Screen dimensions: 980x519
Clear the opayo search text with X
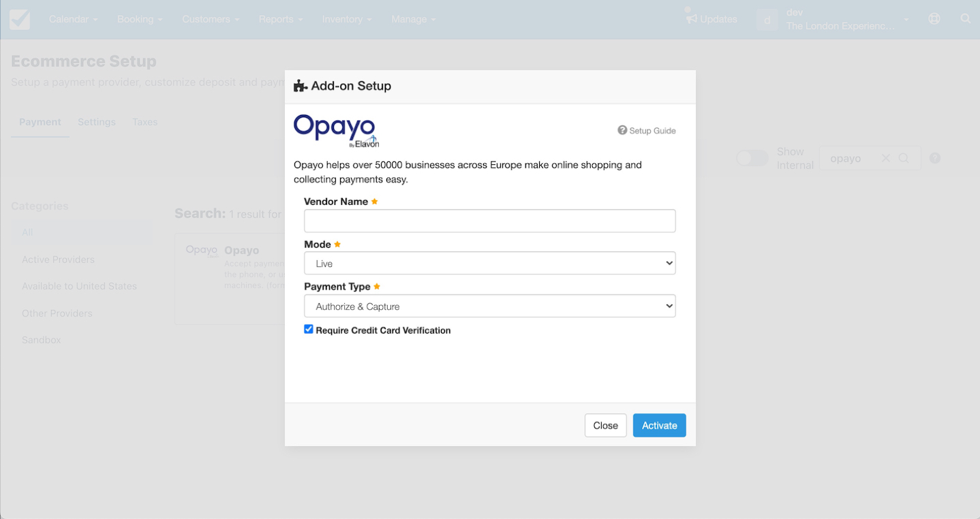886,158
